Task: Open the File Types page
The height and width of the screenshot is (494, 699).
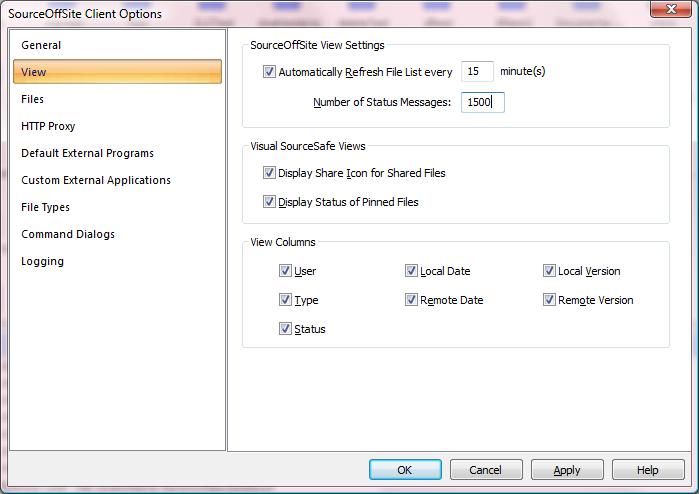Action: click(x=45, y=207)
